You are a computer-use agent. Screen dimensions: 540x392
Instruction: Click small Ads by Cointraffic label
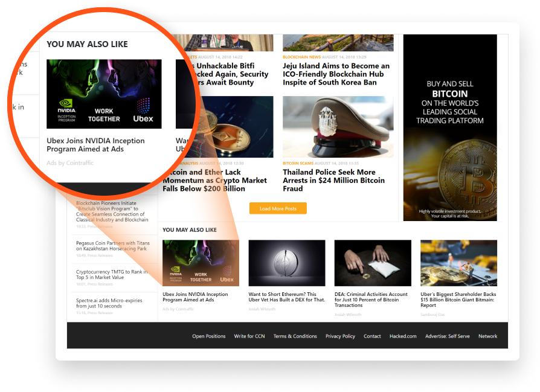178,309
